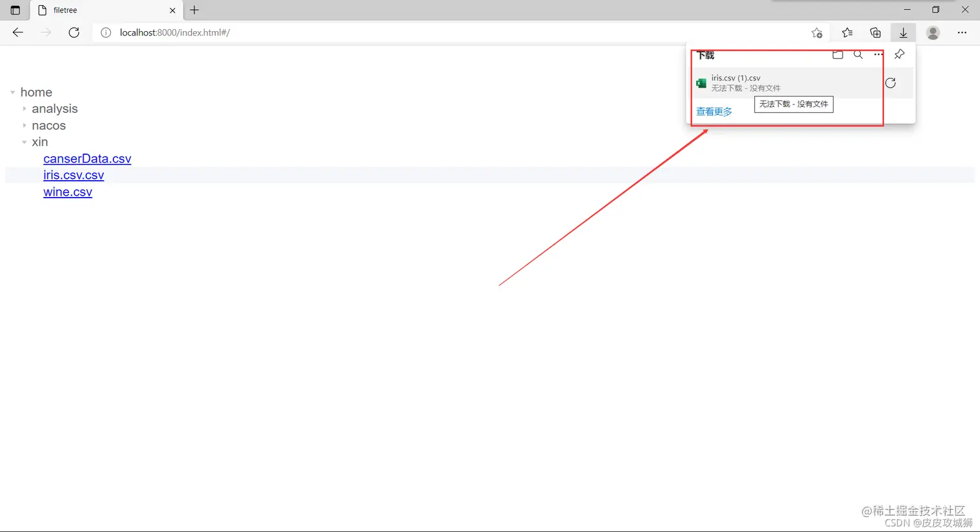Toggle the Downloads toolbar button
Image resolution: width=980 pixels, height=532 pixels.
click(904, 32)
